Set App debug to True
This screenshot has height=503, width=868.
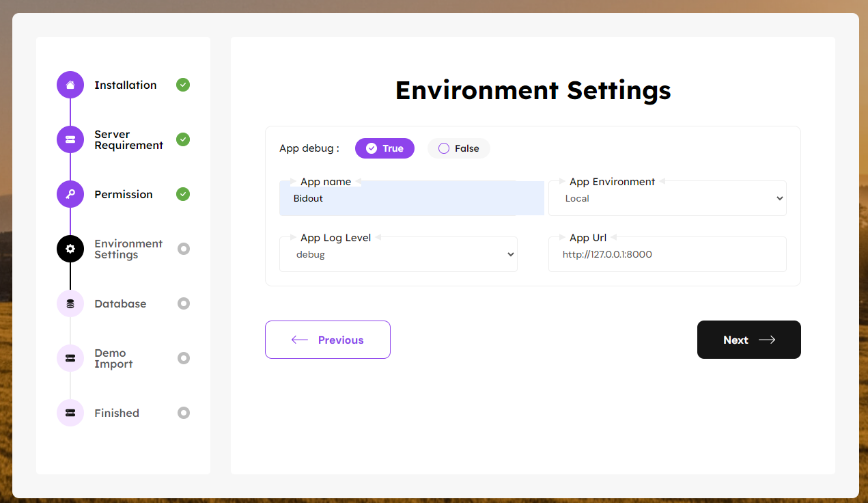click(384, 148)
